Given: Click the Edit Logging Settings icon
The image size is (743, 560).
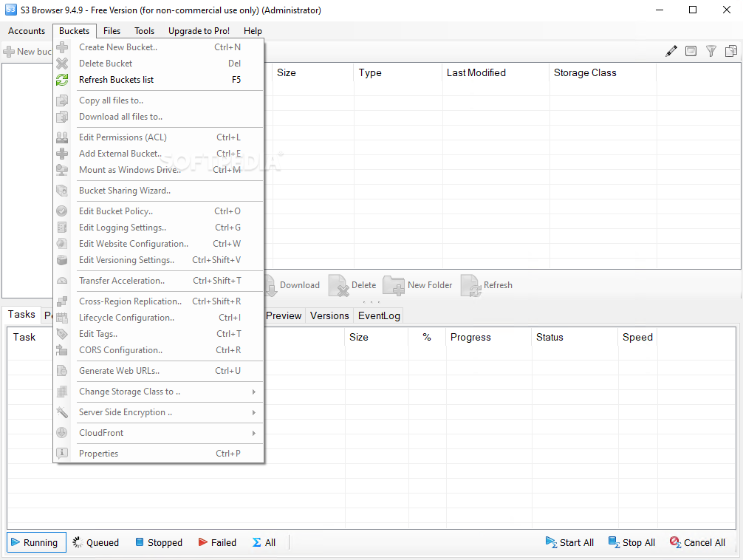Looking at the screenshot, I should tap(62, 228).
